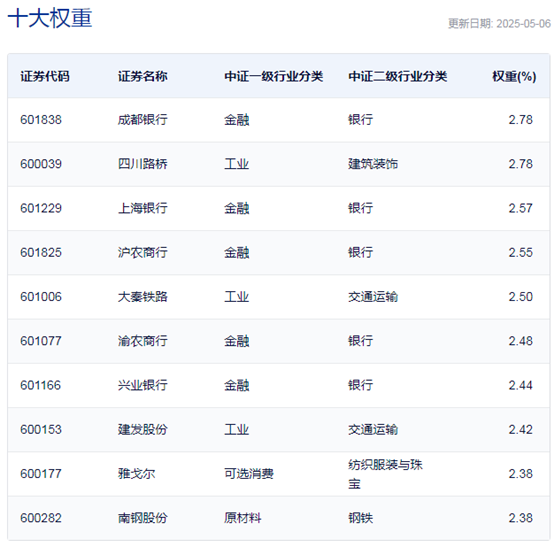
Task: Click the 证券代码 column header
Action: pos(45,76)
